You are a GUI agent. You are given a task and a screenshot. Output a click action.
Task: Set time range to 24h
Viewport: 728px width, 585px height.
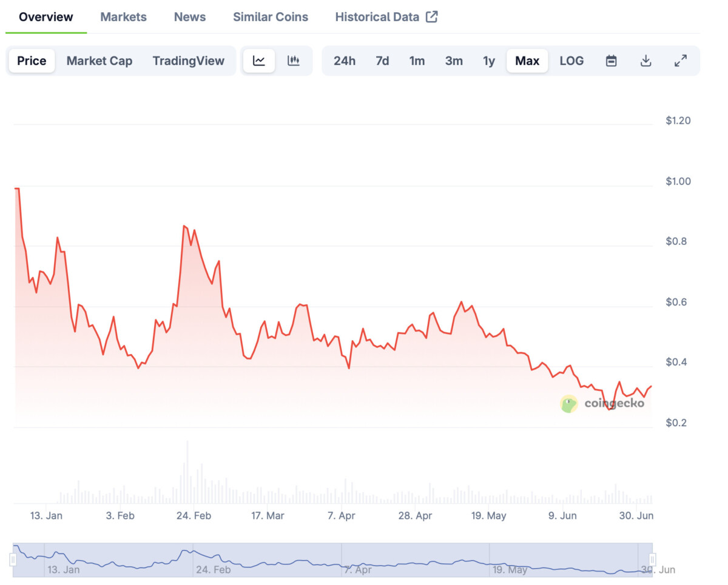345,61
